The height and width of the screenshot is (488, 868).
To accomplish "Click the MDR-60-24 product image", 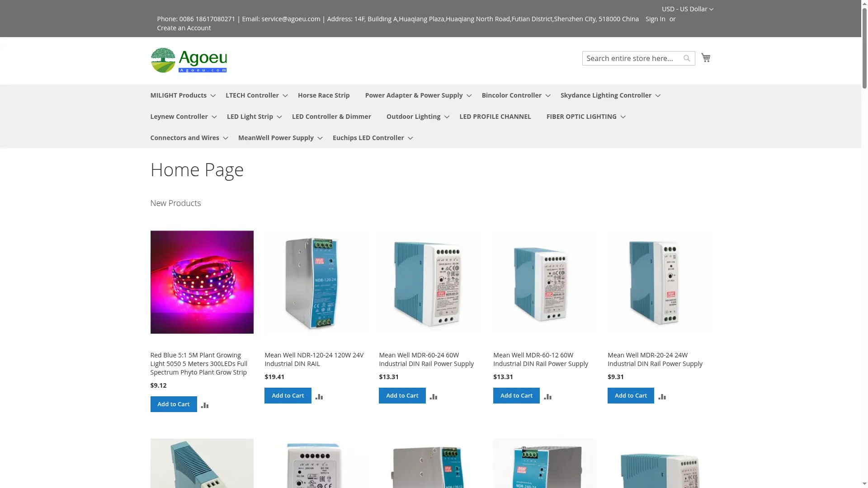I will point(430,282).
